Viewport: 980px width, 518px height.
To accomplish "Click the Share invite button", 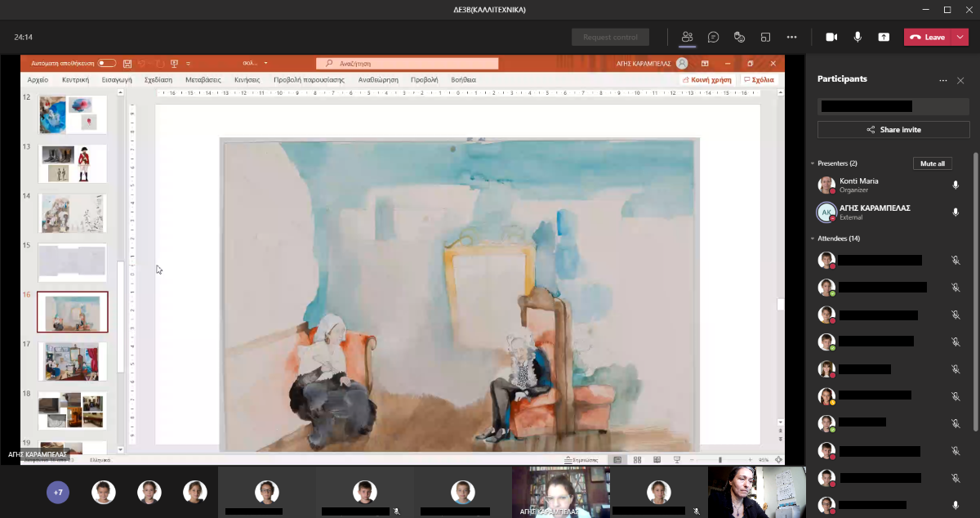I will click(x=893, y=130).
